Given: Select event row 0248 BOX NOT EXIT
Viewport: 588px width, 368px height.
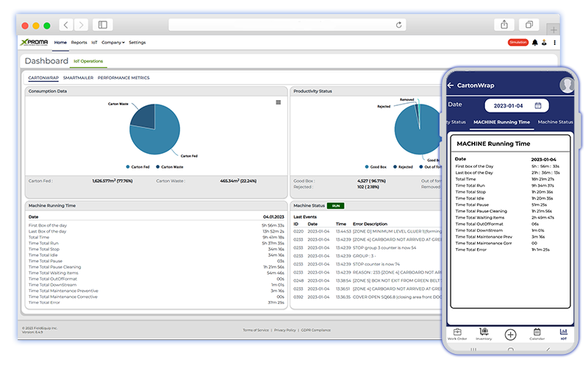Looking at the screenshot, I should tap(367, 280).
